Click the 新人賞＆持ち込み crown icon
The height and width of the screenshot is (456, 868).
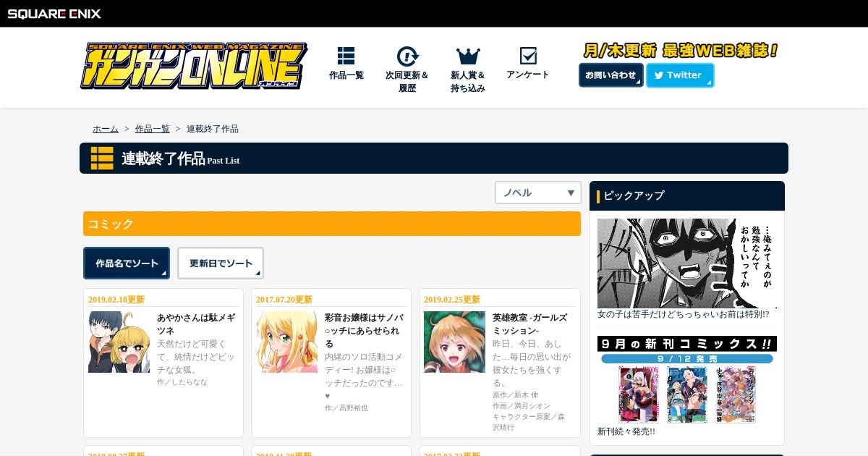pyautogui.click(x=468, y=56)
